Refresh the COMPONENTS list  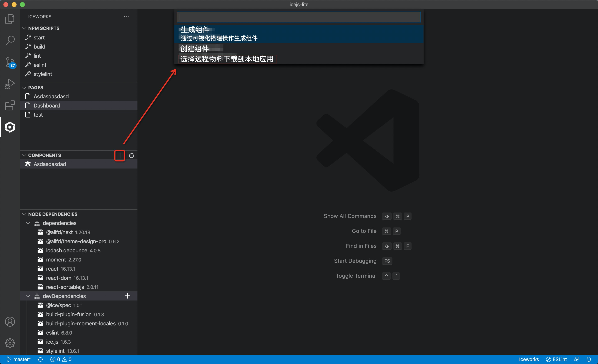131,155
